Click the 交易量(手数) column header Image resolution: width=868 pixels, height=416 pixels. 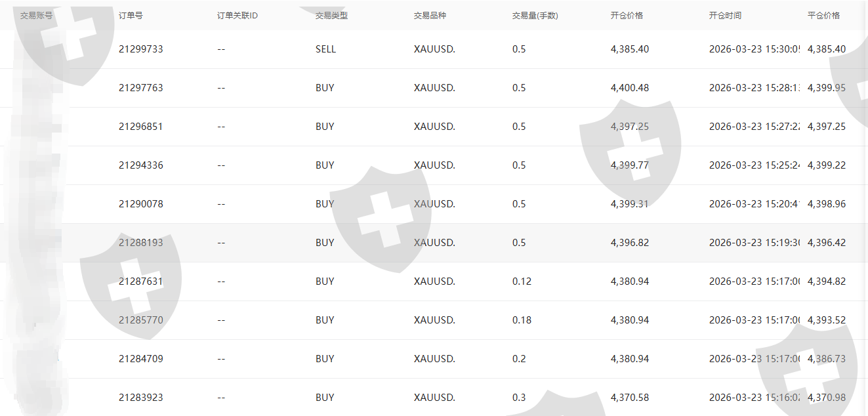pos(535,16)
